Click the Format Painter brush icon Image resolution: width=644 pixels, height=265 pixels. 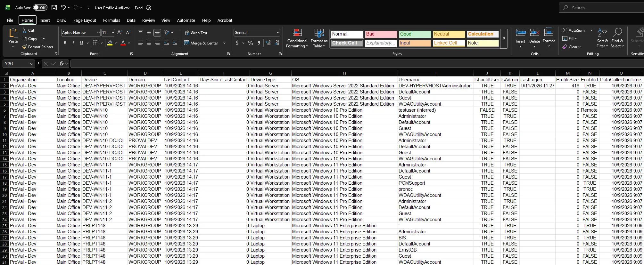pos(24,47)
